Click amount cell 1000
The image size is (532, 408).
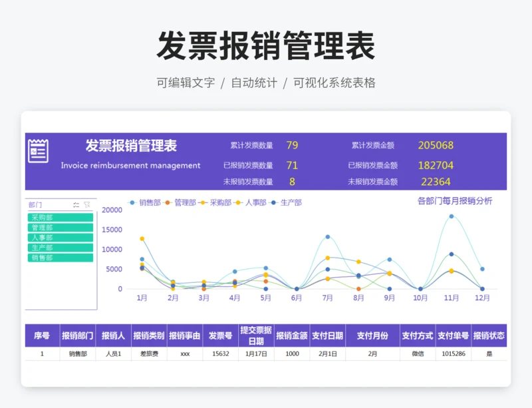(x=292, y=353)
